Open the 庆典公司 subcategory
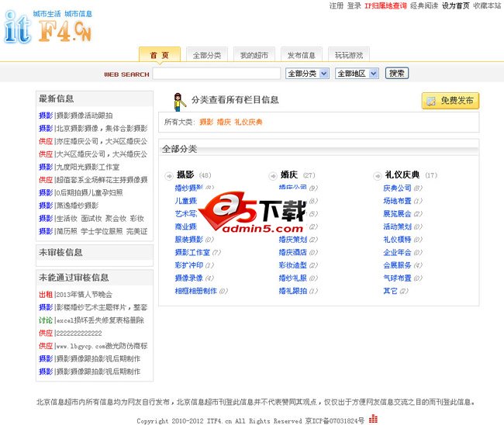The image size is (504, 425). point(397,188)
